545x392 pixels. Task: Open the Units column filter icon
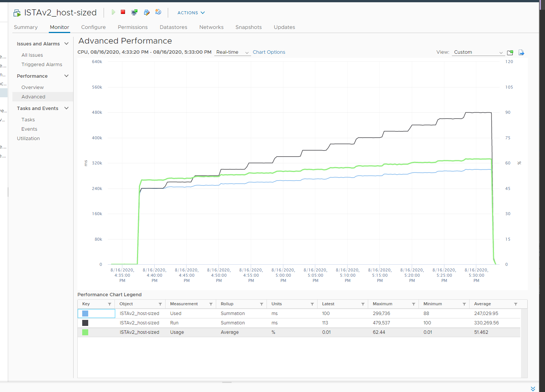(x=312, y=304)
